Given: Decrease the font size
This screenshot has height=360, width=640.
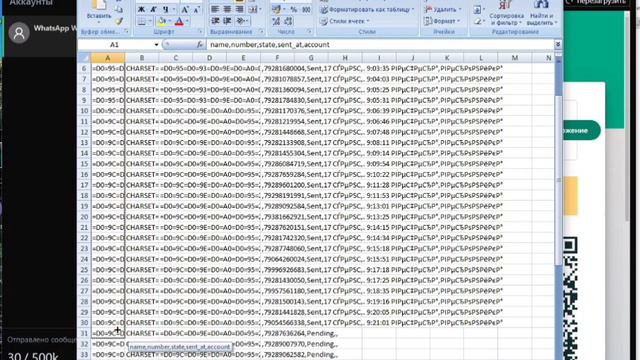Looking at the screenshot, I should [197, 9].
